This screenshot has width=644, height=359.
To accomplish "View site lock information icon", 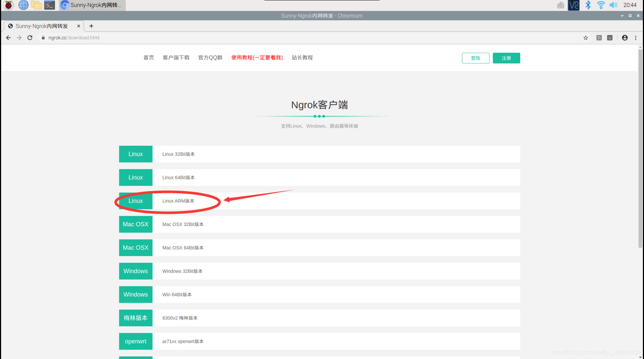I will coord(43,37).
